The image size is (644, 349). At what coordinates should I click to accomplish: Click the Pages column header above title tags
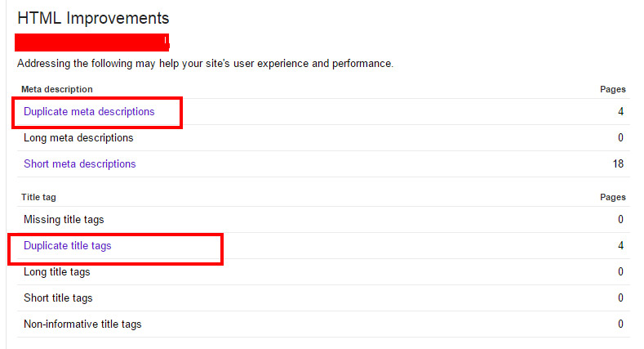pos(613,197)
